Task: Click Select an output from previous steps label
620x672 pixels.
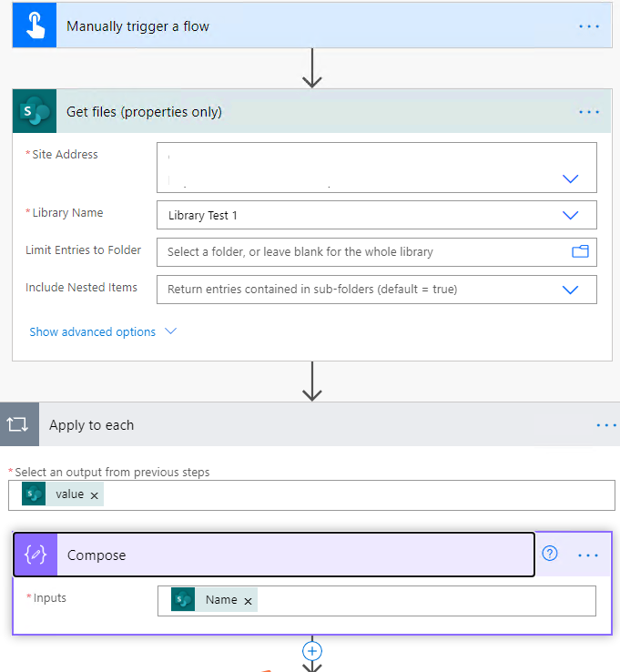Action: [x=112, y=472]
